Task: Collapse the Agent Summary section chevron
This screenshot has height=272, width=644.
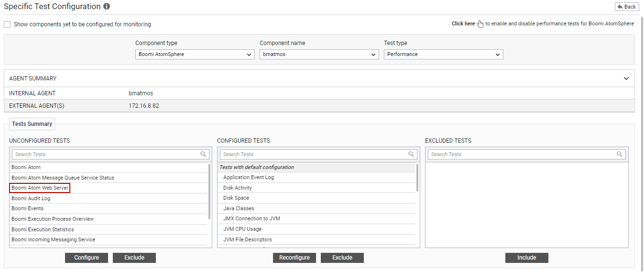Action: (x=626, y=79)
